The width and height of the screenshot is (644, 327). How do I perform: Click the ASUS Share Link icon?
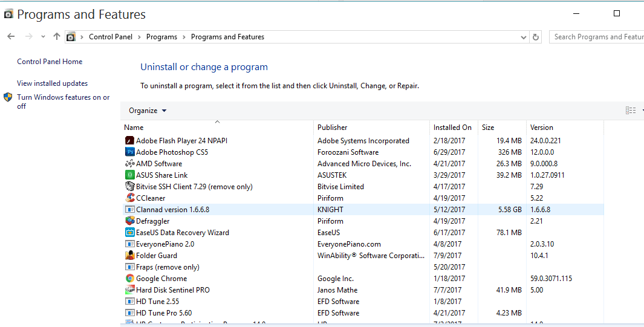pyautogui.click(x=130, y=175)
